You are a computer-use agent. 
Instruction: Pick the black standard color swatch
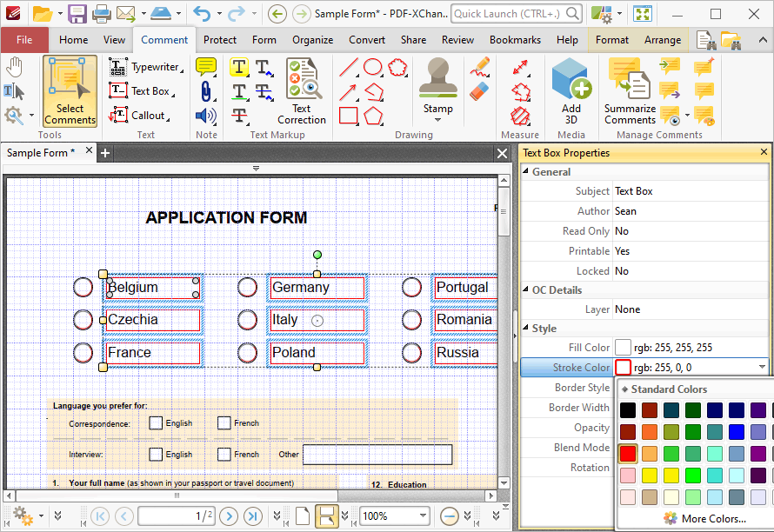click(628, 409)
